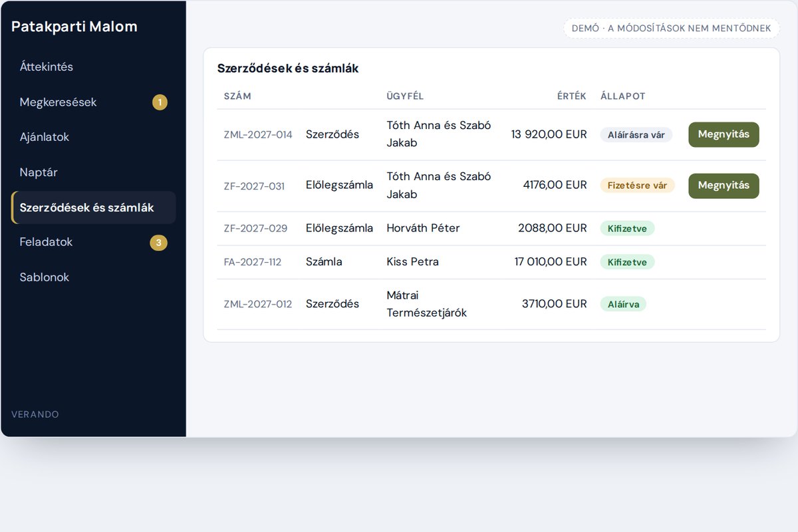Screen dimensions: 798x532
Task: Click the document number ZF-2027-029
Action: tap(255, 228)
